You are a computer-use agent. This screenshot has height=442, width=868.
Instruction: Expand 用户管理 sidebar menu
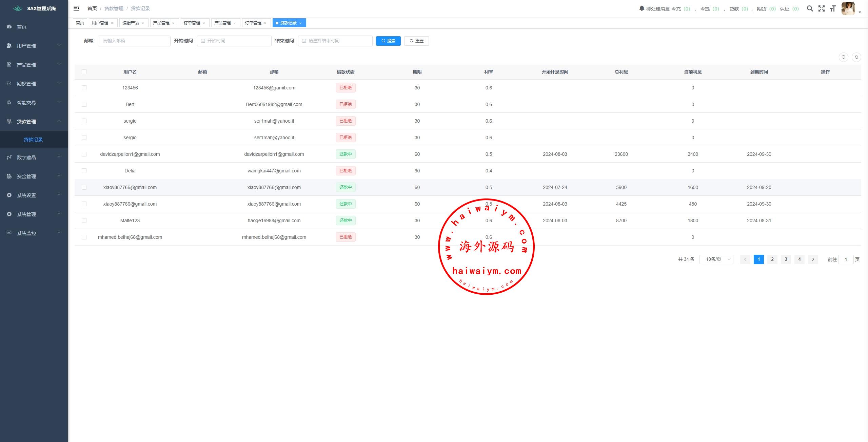34,45
